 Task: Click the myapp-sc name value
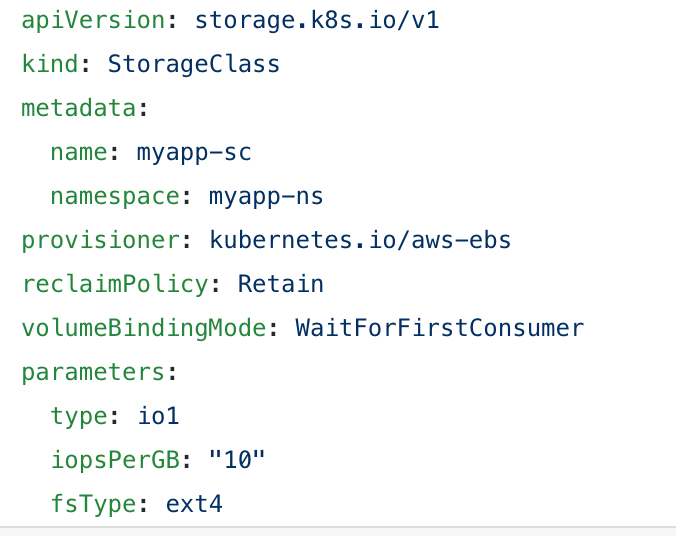(x=194, y=152)
